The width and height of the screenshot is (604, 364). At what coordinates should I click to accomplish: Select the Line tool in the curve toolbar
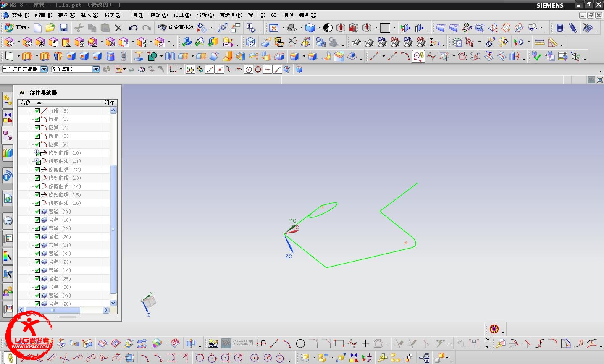[x=374, y=56]
